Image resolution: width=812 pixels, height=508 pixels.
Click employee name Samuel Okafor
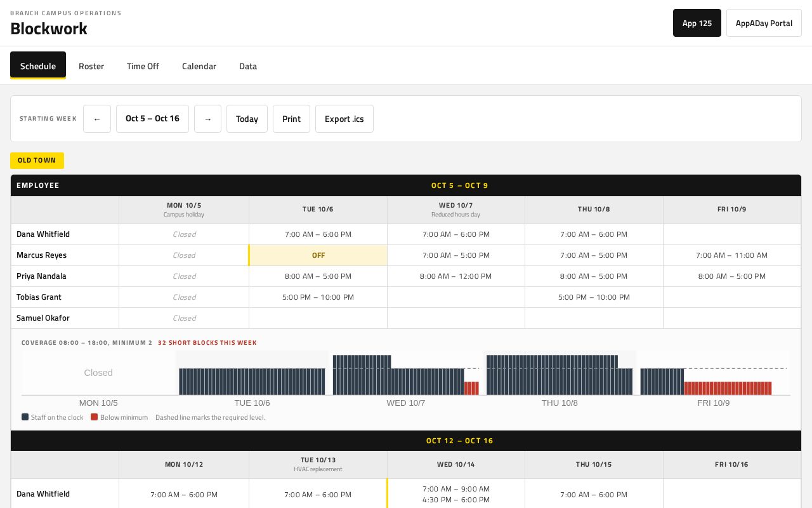43,318
